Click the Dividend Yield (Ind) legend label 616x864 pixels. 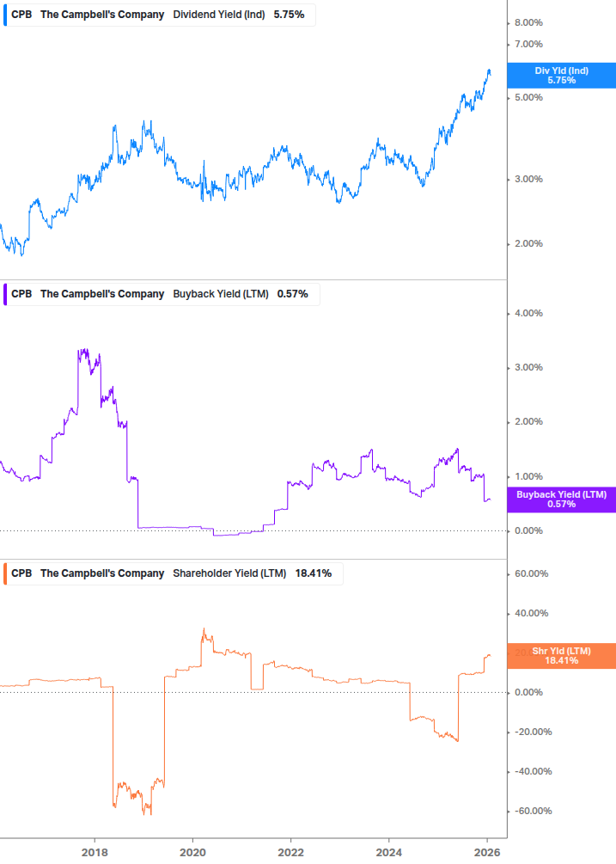pos(218,15)
